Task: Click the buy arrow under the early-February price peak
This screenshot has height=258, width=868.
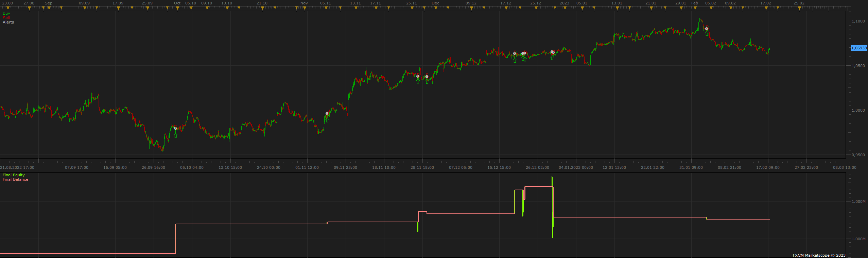Action: click(707, 34)
